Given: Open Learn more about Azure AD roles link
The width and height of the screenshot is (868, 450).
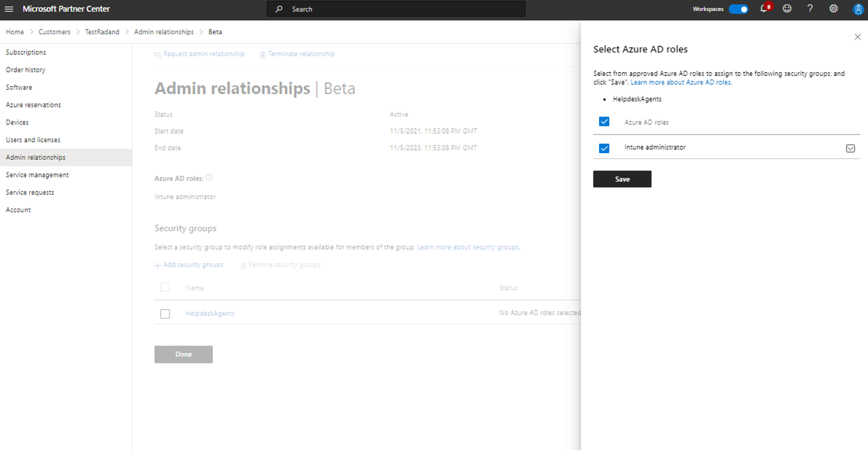Looking at the screenshot, I should pos(681,82).
